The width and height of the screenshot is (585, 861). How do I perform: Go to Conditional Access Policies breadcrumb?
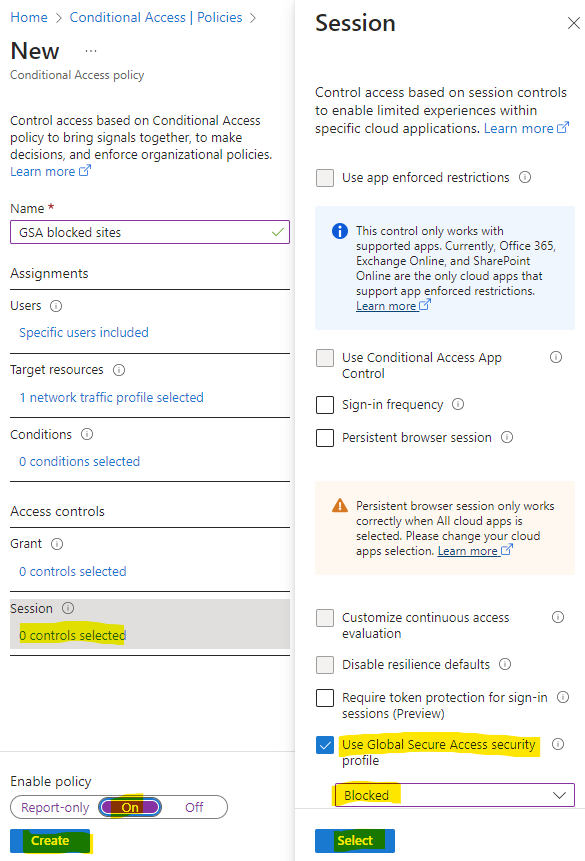[155, 18]
